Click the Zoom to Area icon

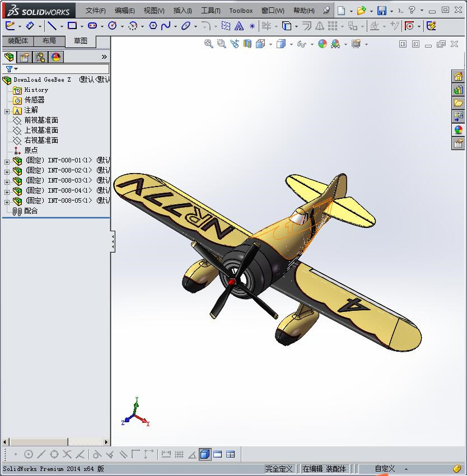[222, 44]
